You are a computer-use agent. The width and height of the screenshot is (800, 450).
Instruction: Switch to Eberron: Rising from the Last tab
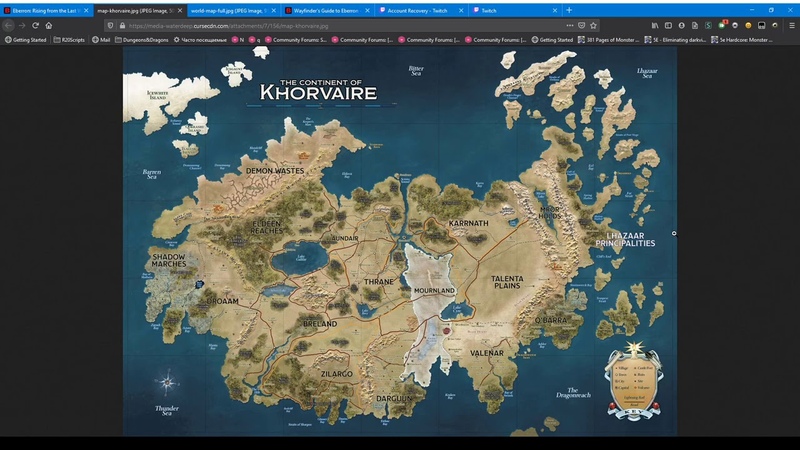point(46,10)
